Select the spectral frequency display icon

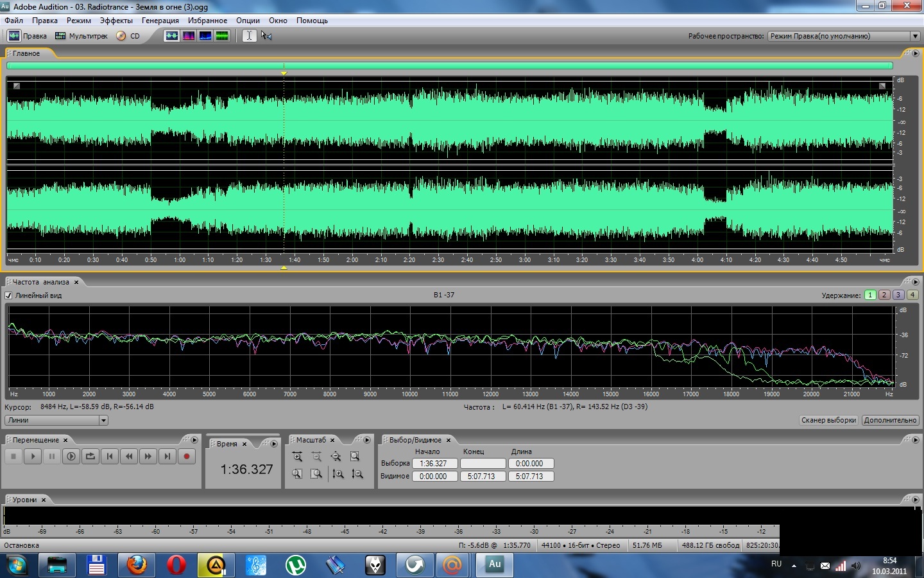coord(189,36)
